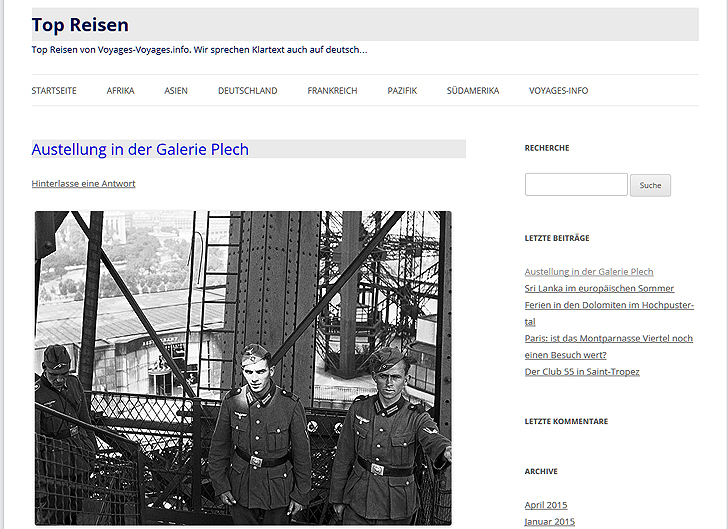
Task: Open the April 2015 archive
Action: coord(546,505)
